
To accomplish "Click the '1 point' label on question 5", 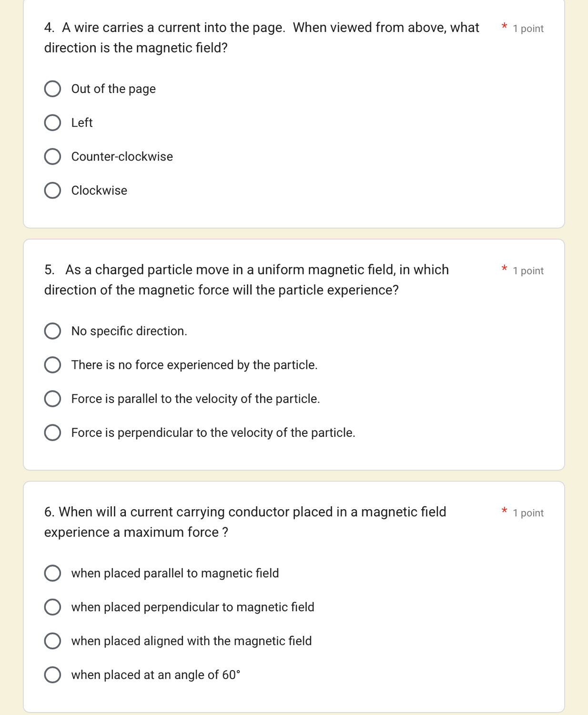I will coord(528,271).
